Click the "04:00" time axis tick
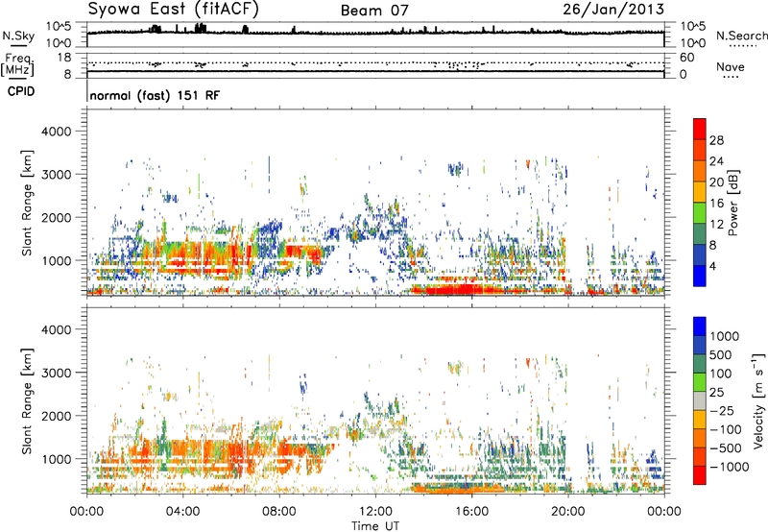This screenshot has width=768, height=532. [x=182, y=512]
